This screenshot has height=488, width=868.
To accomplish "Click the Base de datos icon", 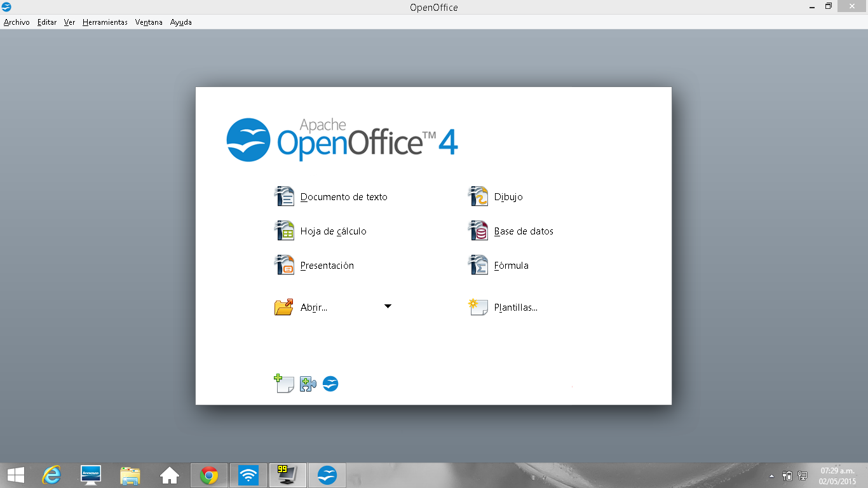I will [x=478, y=231].
